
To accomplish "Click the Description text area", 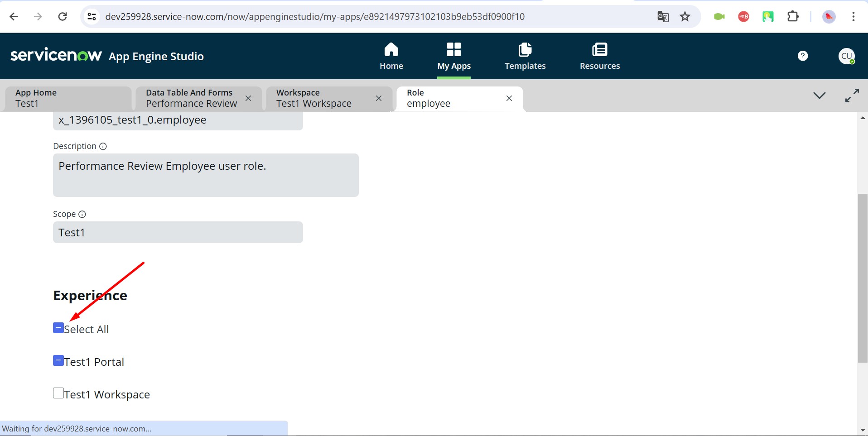I will point(206,175).
